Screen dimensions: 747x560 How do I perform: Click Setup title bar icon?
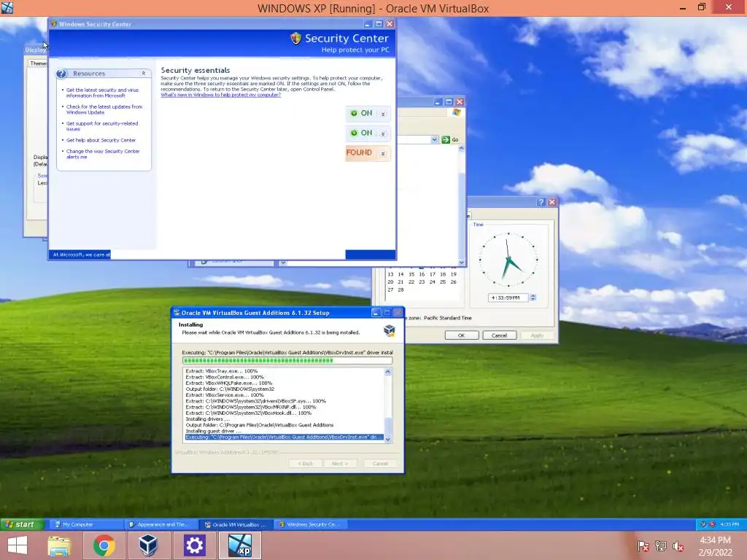pyautogui.click(x=177, y=313)
